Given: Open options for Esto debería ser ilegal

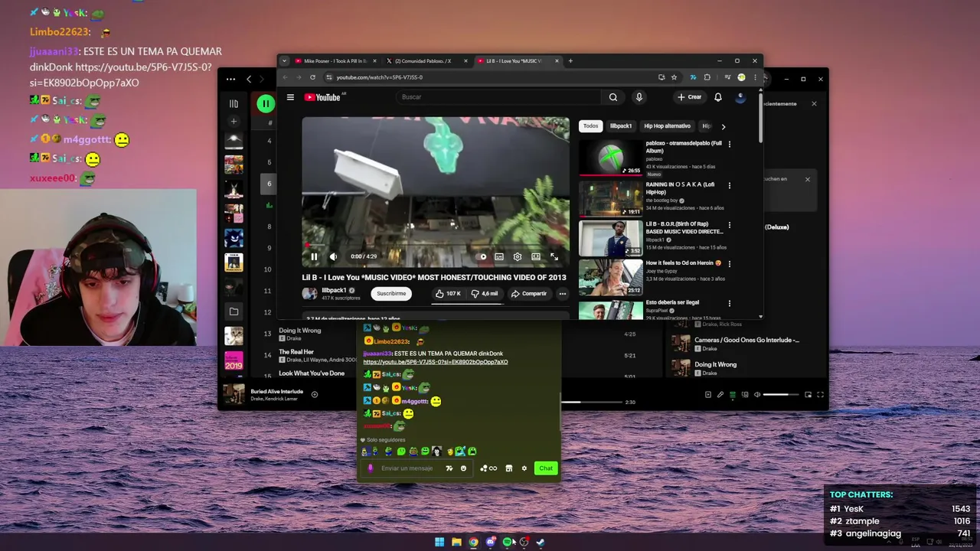Looking at the screenshot, I should (x=729, y=303).
